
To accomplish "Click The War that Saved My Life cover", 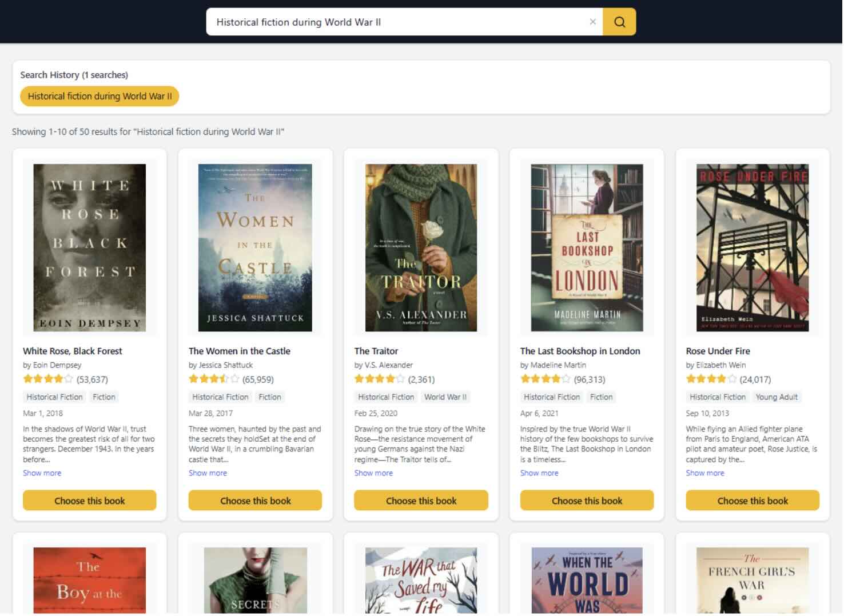I will click(421, 580).
